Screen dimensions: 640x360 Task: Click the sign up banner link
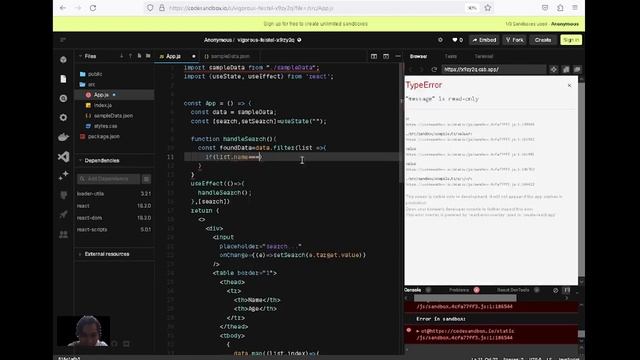tap(316, 24)
